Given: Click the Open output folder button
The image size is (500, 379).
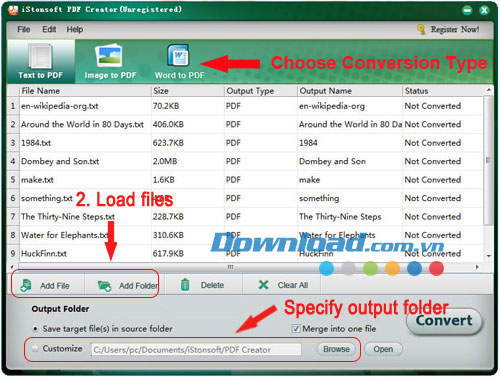Looking at the screenshot, I should [x=383, y=349].
